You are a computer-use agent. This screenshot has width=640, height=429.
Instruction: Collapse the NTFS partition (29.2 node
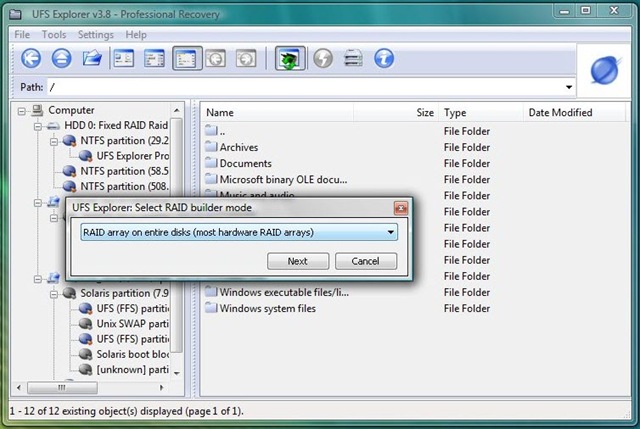click(x=54, y=142)
